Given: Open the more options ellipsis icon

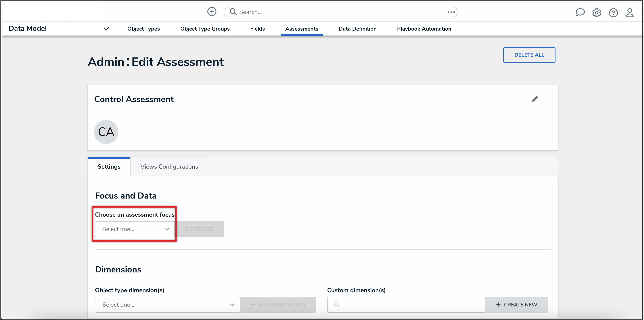Looking at the screenshot, I should (x=451, y=12).
